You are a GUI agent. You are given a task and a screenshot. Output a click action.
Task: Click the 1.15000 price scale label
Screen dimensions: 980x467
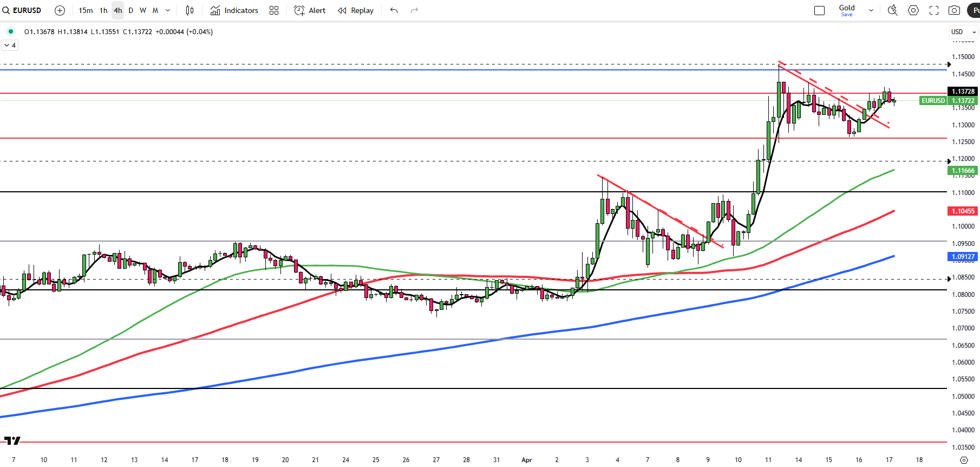pyautogui.click(x=963, y=57)
